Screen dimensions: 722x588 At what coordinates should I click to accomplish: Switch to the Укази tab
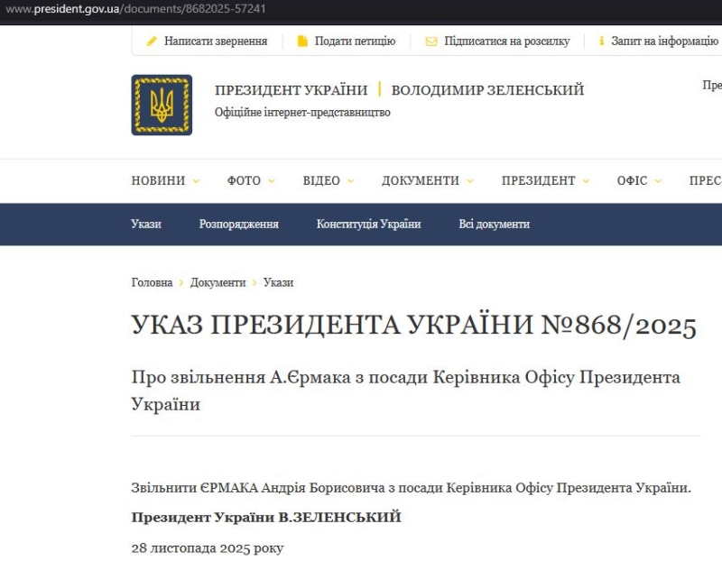point(146,224)
